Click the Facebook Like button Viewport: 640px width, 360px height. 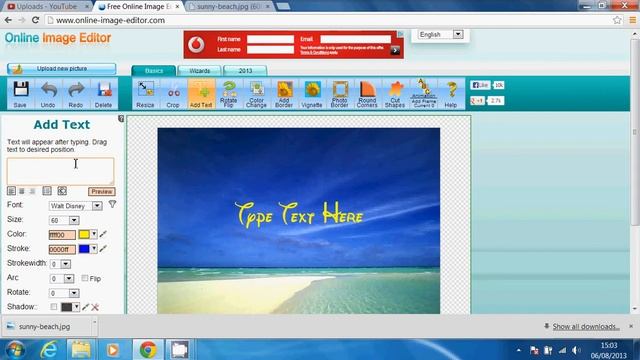coord(480,85)
